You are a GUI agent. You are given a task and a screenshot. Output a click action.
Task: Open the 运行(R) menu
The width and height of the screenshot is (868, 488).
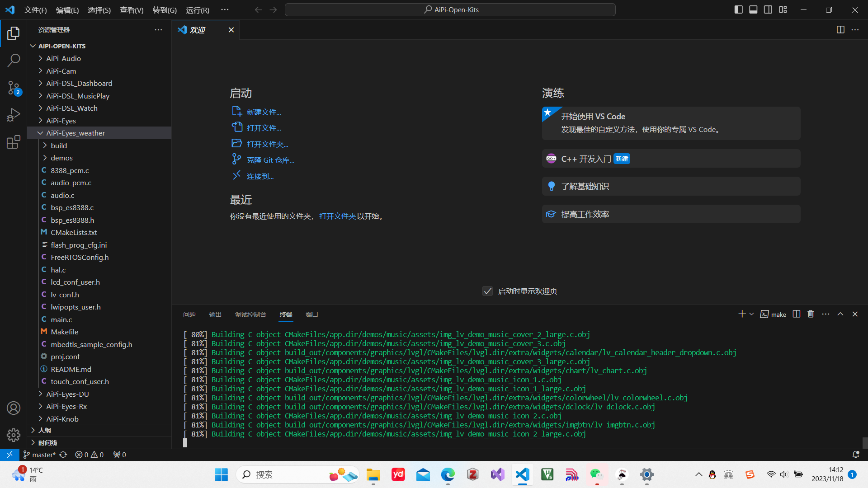(x=198, y=10)
